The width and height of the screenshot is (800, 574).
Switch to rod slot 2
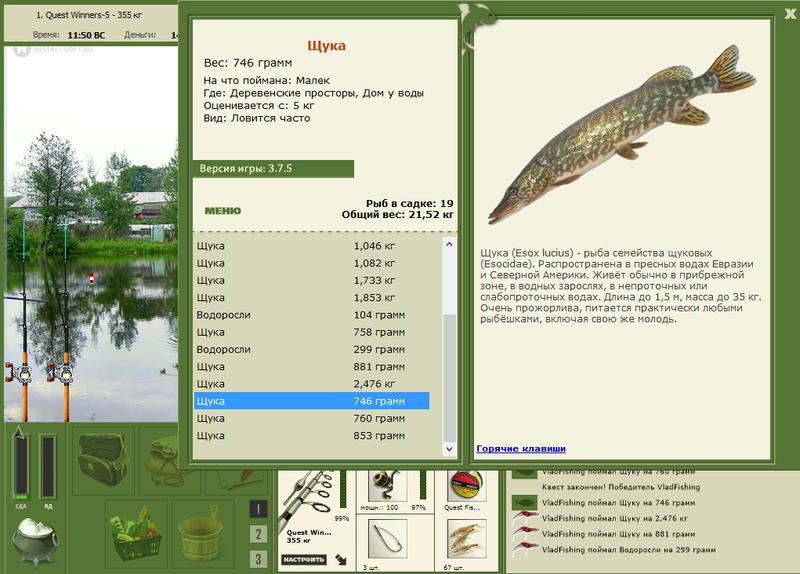[x=258, y=534]
